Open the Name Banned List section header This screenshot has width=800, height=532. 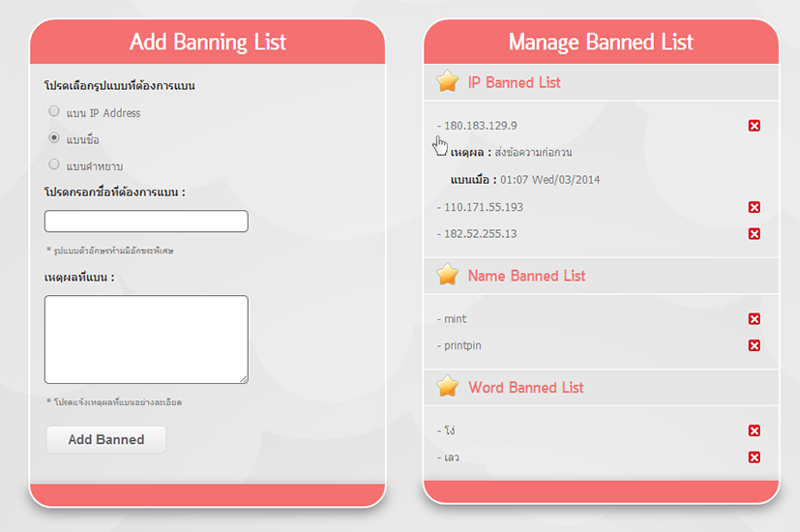point(601,276)
